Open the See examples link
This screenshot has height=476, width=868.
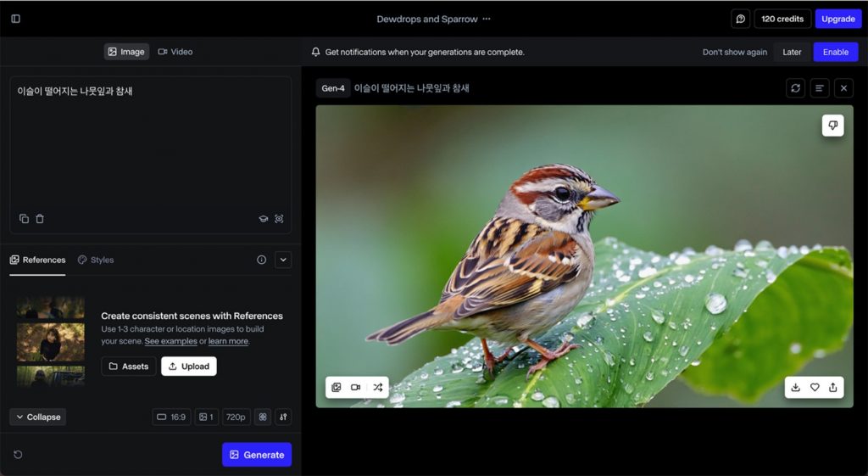170,341
